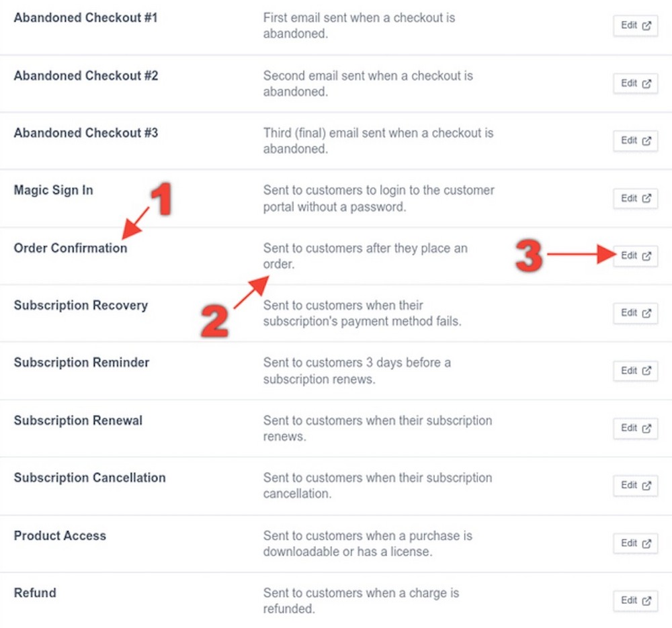
Task: Click the external-link icon on Subscription Renewal Edit button
Action: tap(646, 428)
